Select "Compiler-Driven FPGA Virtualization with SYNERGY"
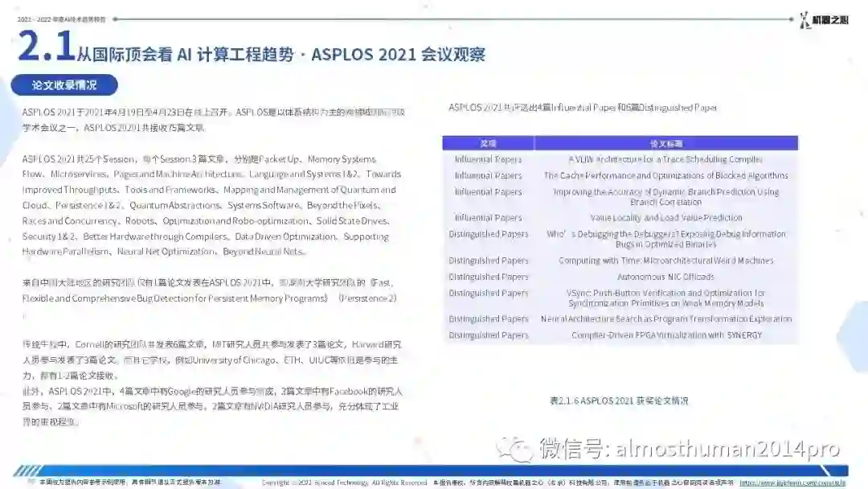 tap(666, 335)
